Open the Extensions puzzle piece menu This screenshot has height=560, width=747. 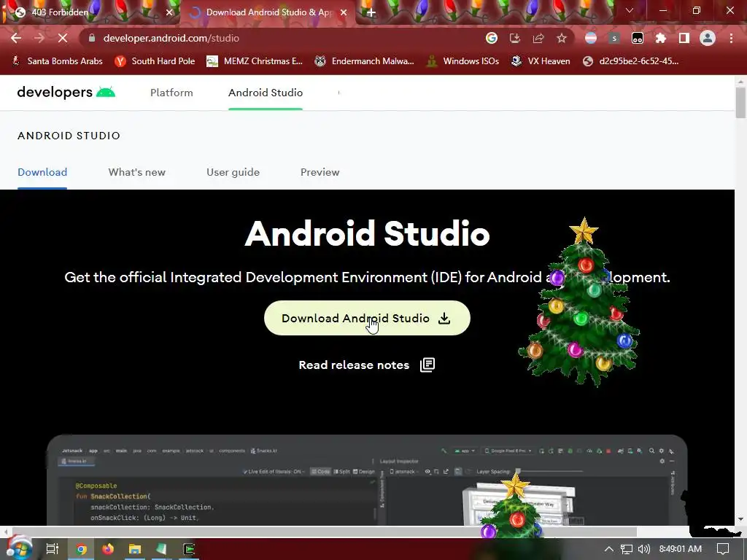click(661, 38)
